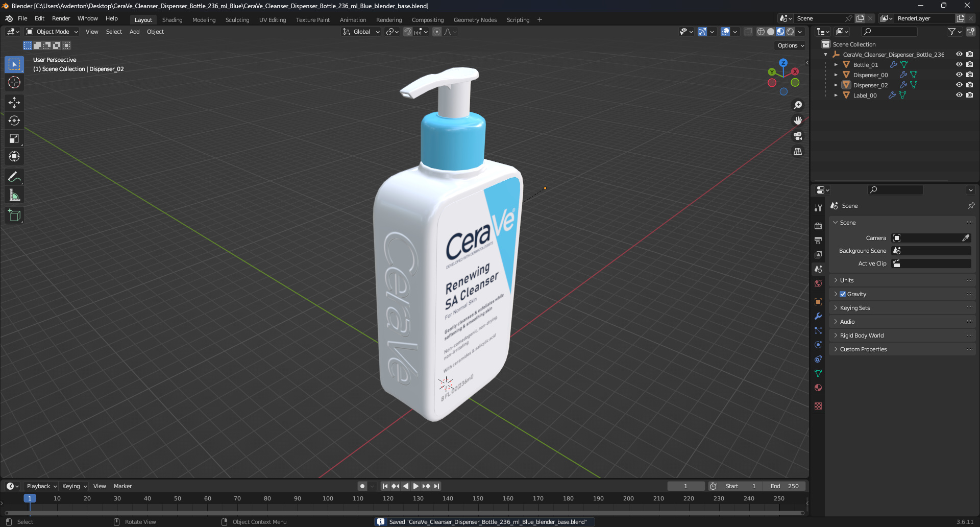Click the eyedropper in Camera field

coord(966,238)
